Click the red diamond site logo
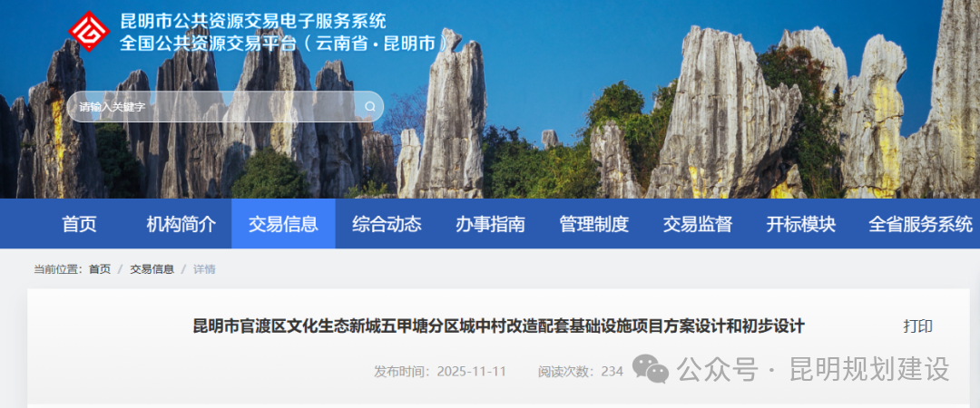 pos(89,31)
